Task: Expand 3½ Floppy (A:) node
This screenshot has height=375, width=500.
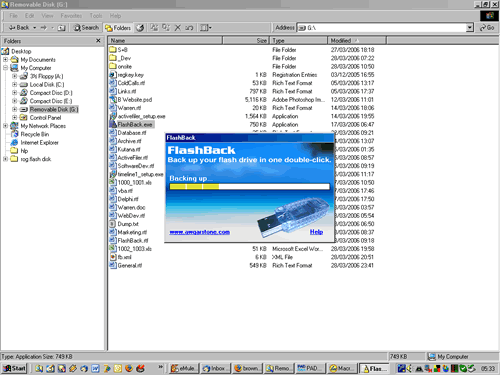Action: tap(15, 76)
